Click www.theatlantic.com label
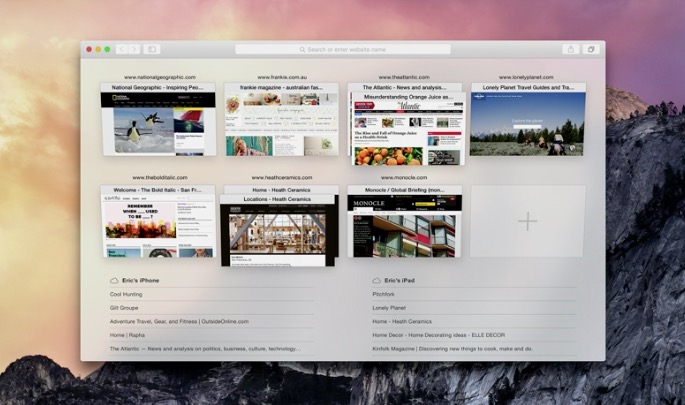 coord(404,77)
